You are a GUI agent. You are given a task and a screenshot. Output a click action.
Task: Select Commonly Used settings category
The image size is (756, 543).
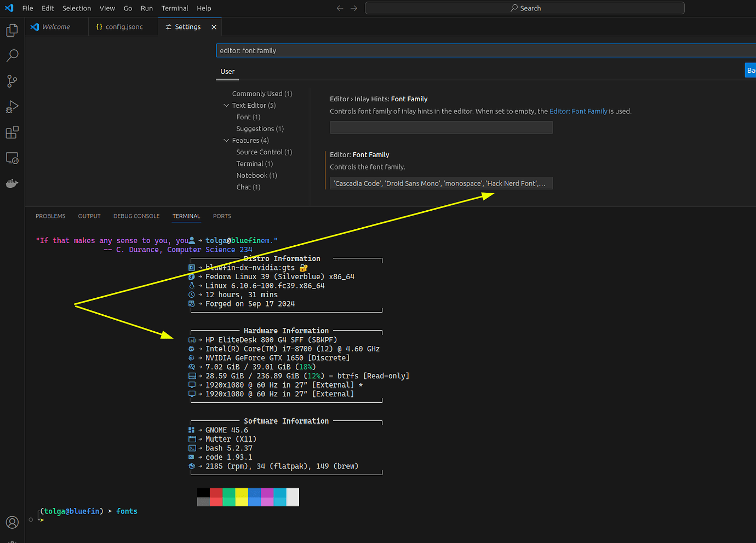(x=262, y=94)
